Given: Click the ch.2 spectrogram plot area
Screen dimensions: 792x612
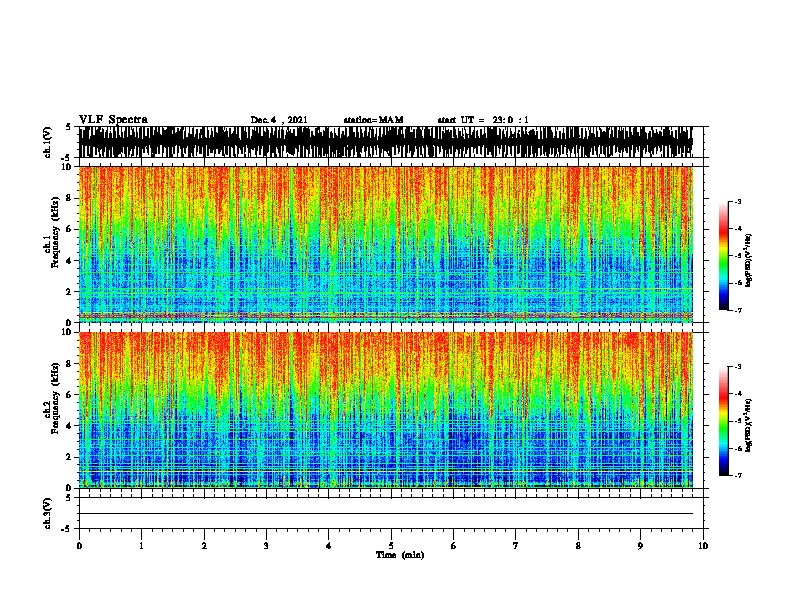Looking at the screenshot, I should (x=386, y=410).
